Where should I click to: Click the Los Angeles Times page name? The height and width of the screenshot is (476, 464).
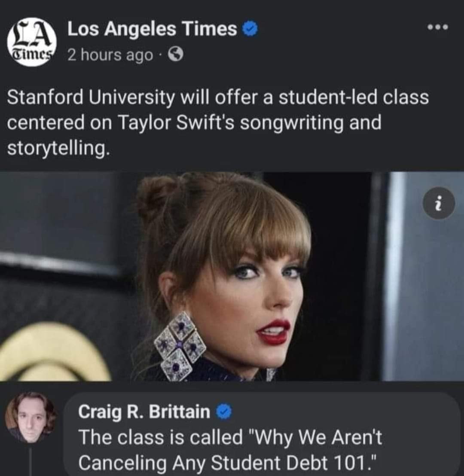[152, 29]
